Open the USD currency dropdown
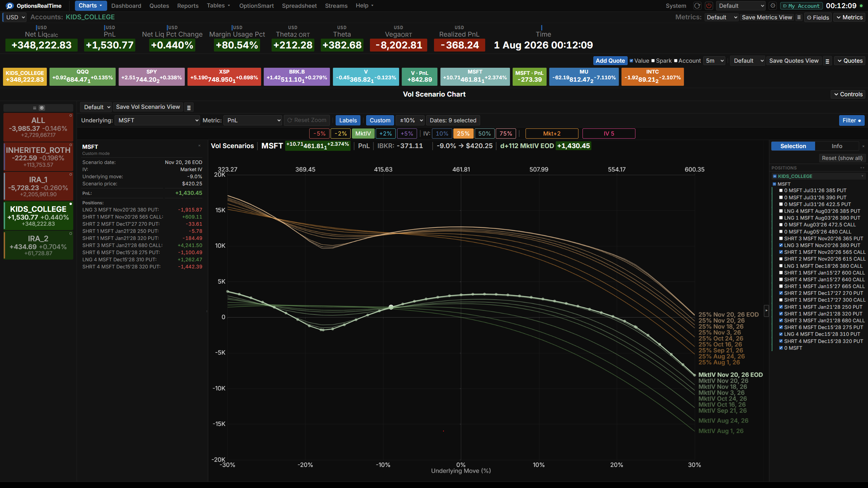This screenshot has height=488, width=868. (x=15, y=17)
